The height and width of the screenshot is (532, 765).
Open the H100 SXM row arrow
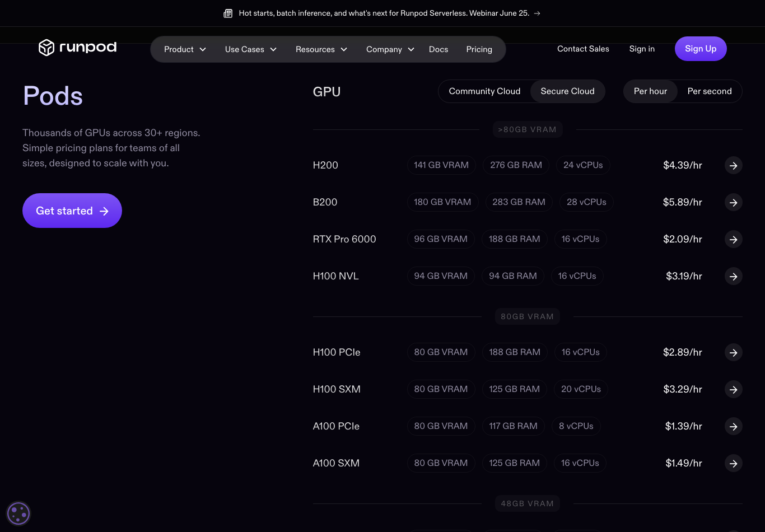(734, 389)
